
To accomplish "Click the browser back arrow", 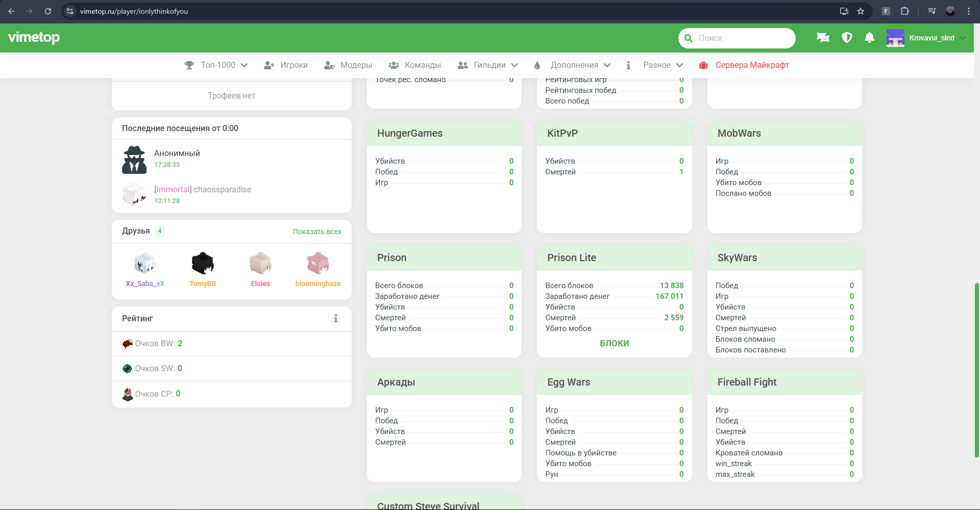I will [x=11, y=11].
